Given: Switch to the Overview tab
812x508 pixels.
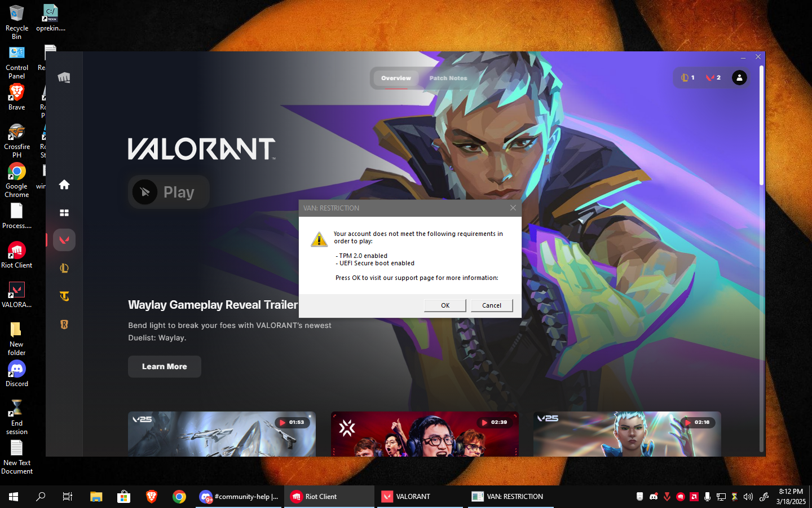Looking at the screenshot, I should (x=396, y=78).
